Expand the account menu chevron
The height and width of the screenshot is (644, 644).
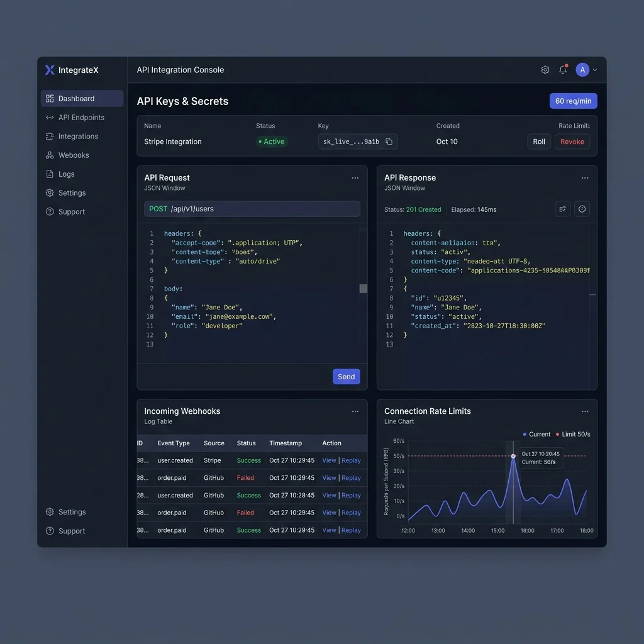pyautogui.click(x=595, y=70)
